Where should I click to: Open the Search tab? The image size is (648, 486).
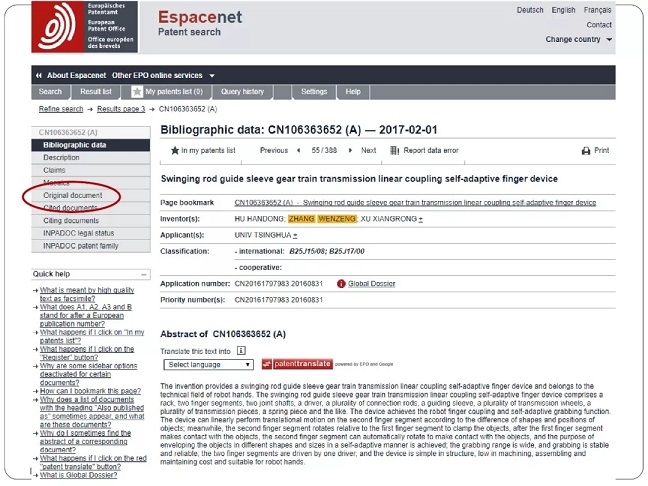click(x=50, y=92)
